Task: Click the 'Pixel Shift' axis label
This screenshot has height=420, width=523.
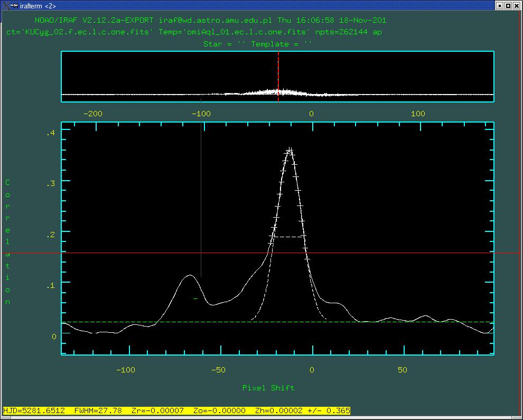Action: click(x=268, y=388)
